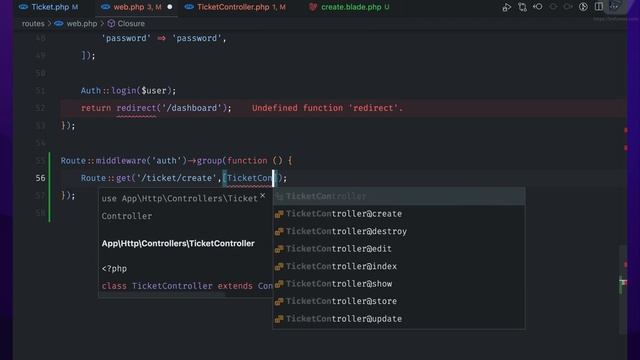Open the create.blade.php tab
This screenshot has width=640, height=360.
pyautogui.click(x=349, y=7)
